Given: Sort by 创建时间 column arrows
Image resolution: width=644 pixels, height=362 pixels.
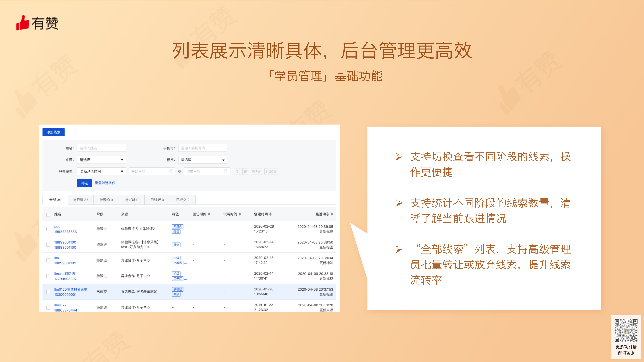Looking at the screenshot, I should pyautogui.click(x=271, y=214).
